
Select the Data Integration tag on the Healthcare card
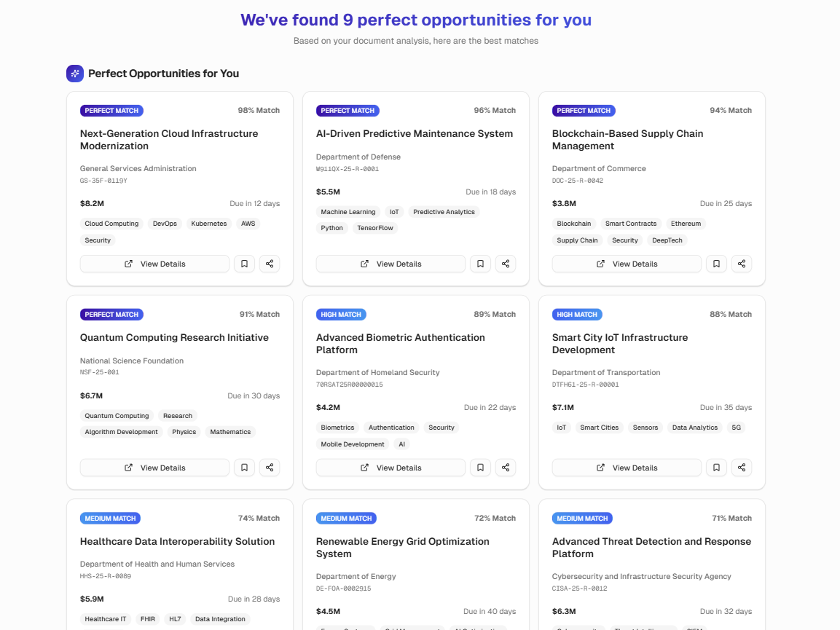220,619
